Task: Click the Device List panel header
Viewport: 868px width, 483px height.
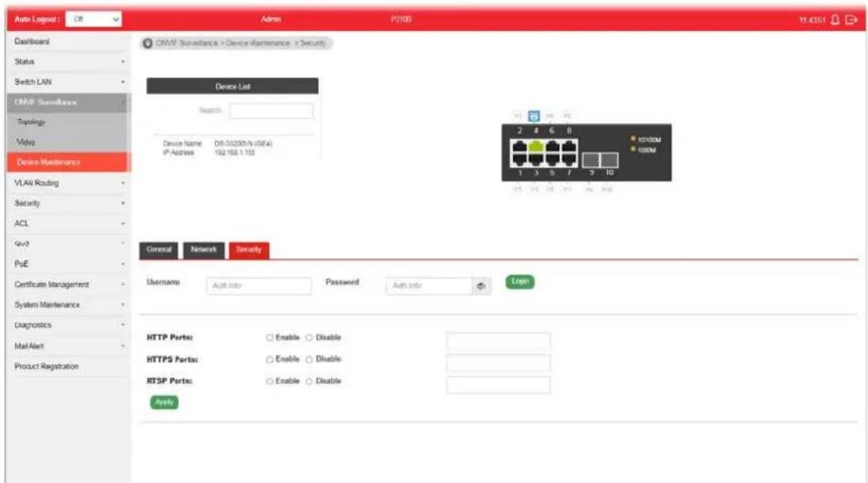Action: point(232,86)
